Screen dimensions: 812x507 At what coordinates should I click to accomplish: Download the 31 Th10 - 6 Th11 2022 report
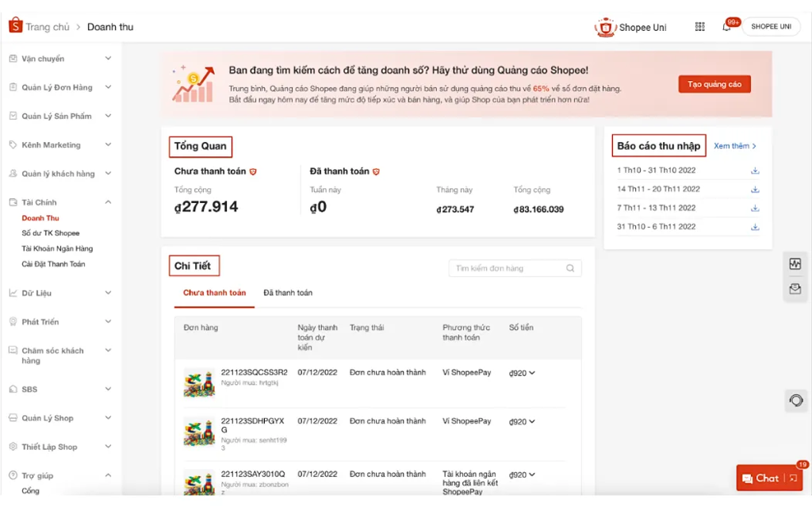(755, 227)
